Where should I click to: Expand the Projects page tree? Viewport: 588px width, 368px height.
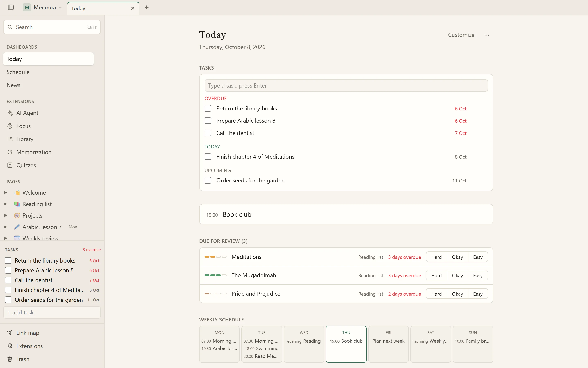pyautogui.click(x=6, y=215)
